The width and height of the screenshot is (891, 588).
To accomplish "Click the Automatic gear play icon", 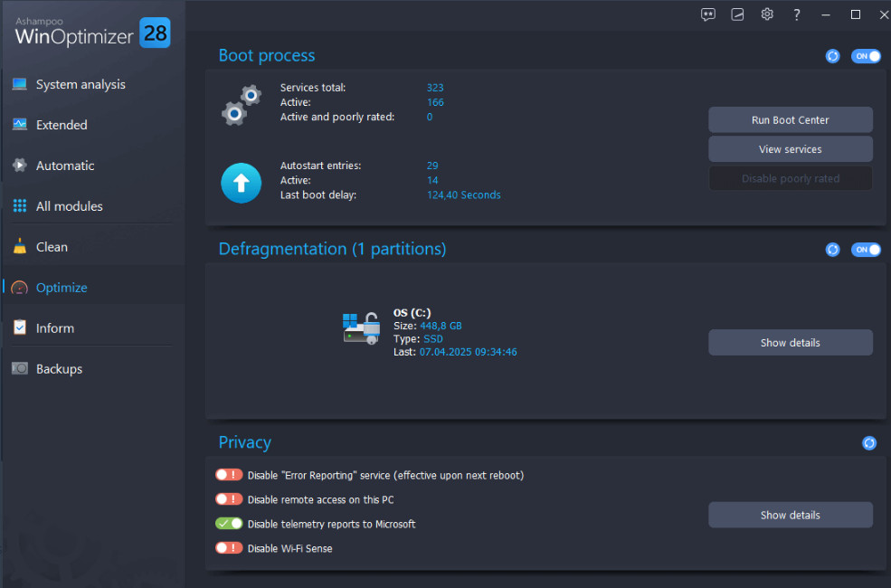I will 20,166.
